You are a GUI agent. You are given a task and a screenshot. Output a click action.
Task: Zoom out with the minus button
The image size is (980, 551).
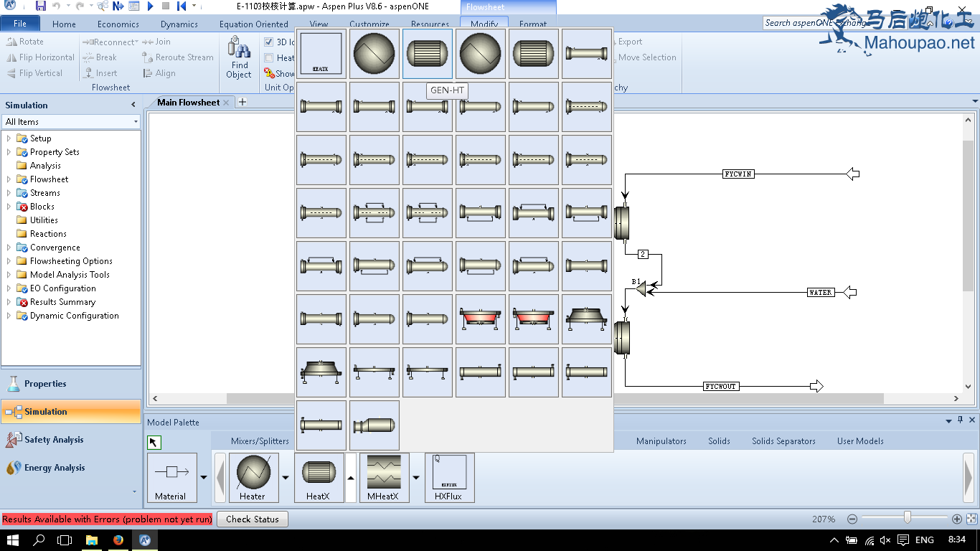point(852,519)
